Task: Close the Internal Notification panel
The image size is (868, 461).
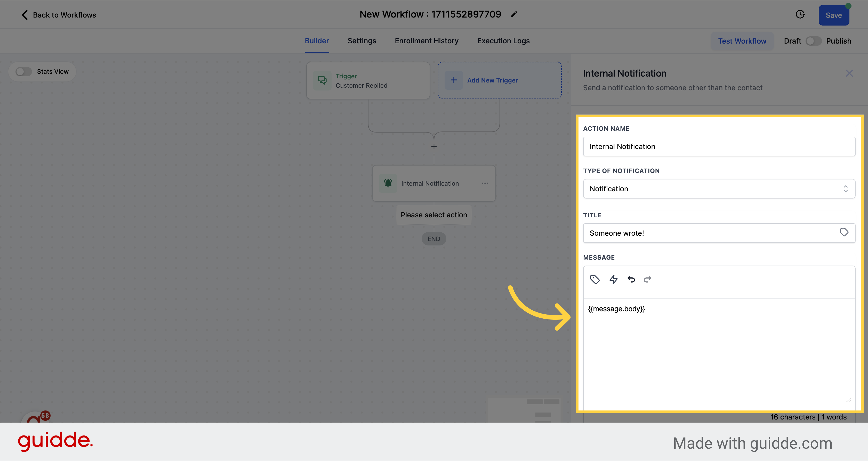Action: click(849, 73)
